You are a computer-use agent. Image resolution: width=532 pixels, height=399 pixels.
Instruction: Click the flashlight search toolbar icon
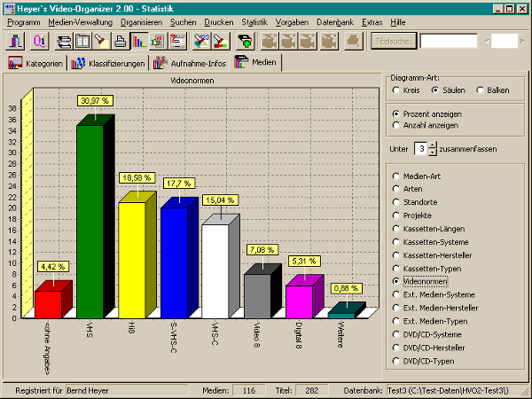[x=101, y=41]
